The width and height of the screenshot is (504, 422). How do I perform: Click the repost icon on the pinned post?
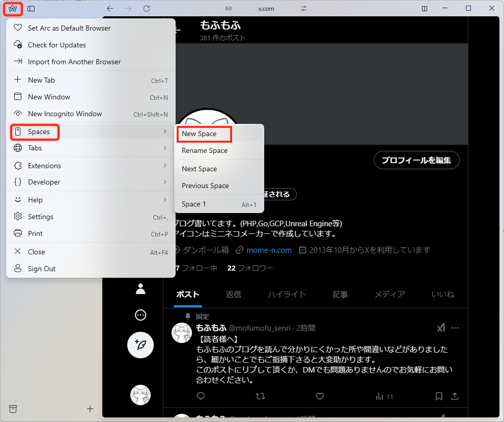pos(260,396)
